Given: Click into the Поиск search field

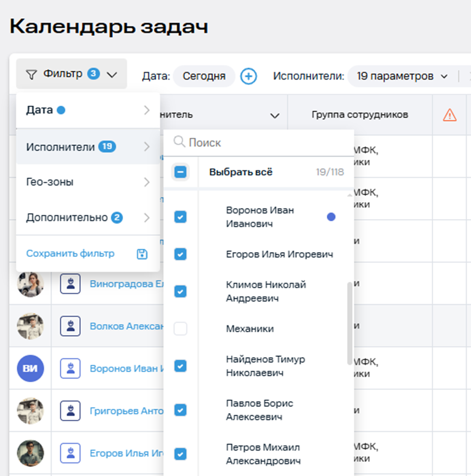Looking at the screenshot, I should (266, 143).
